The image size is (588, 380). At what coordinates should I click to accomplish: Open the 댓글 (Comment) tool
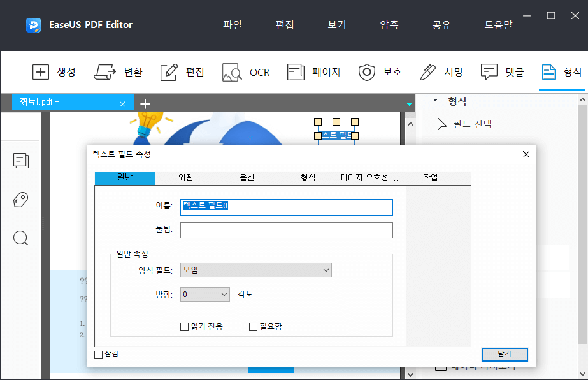[503, 72]
